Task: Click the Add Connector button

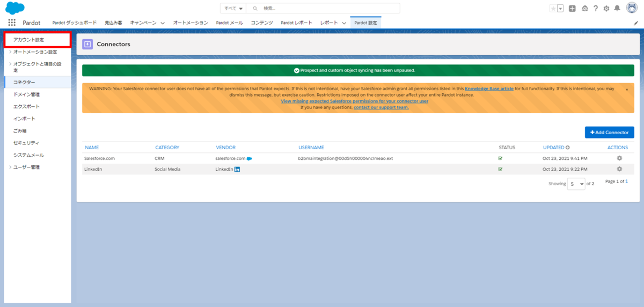Action: pos(610,132)
